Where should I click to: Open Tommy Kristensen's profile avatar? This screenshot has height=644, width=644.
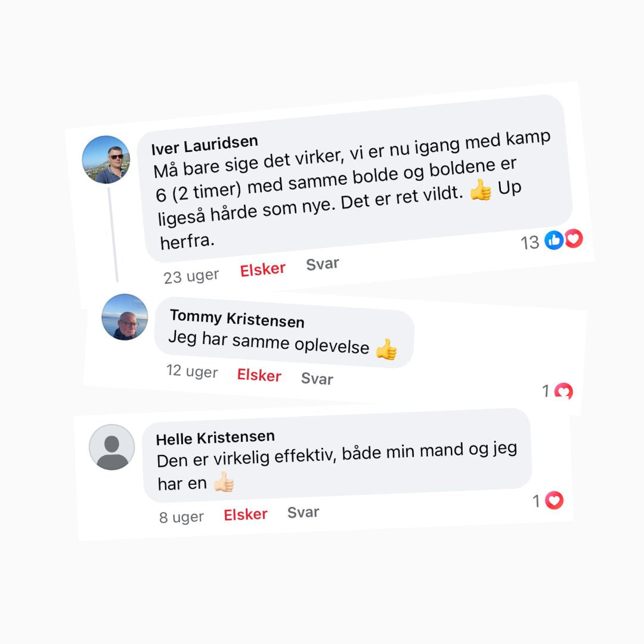pos(125,317)
